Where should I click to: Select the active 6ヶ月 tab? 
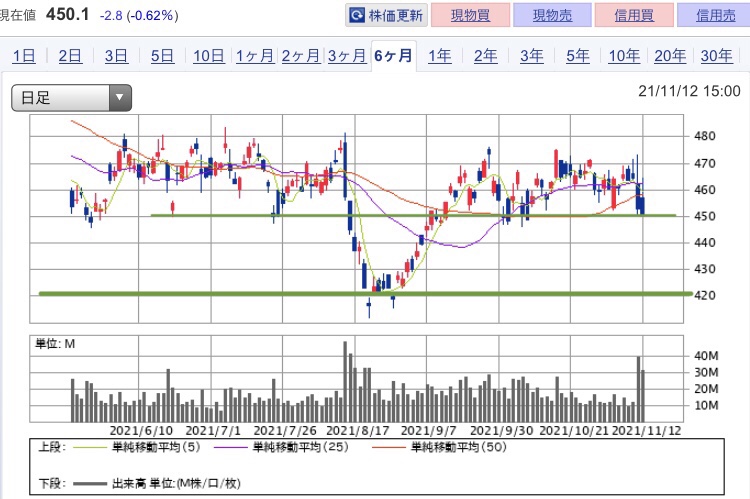(393, 56)
